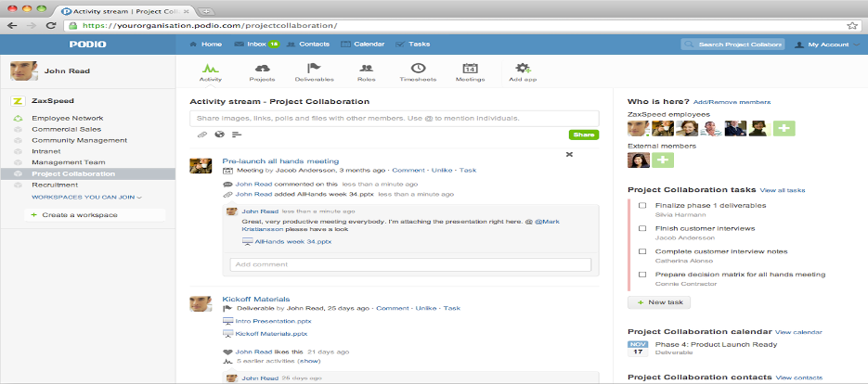Click Create a workspace button
The width and height of the screenshot is (868, 384).
pos(95,214)
